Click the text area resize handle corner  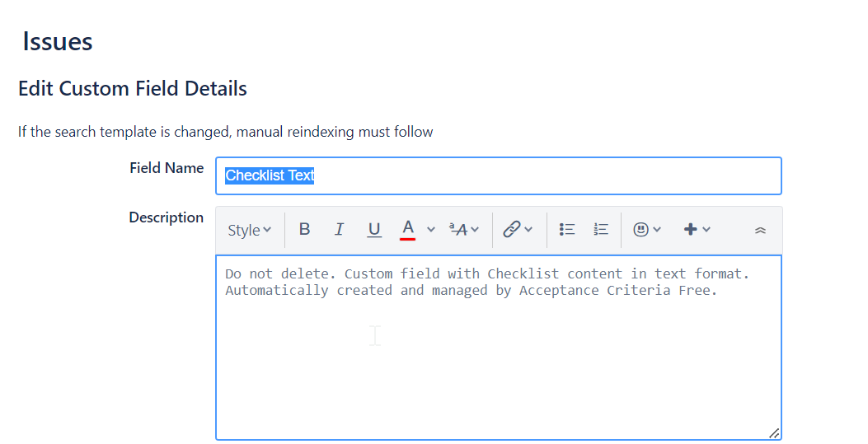coord(774,432)
